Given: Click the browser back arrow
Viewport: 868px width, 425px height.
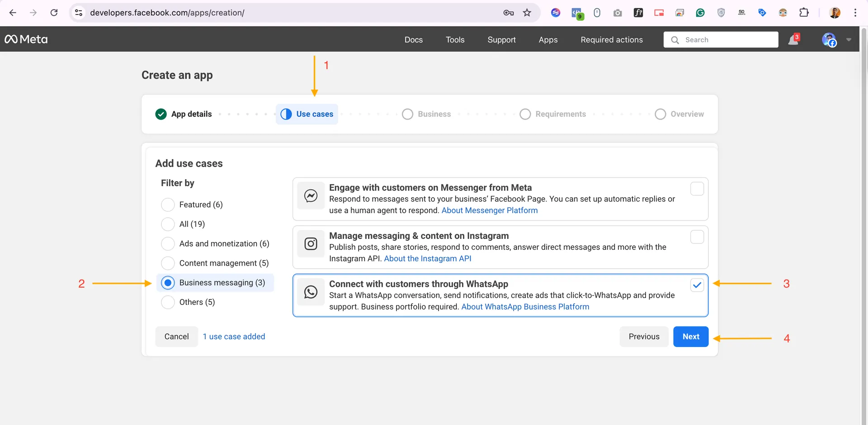Looking at the screenshot, I should [13, 13].
